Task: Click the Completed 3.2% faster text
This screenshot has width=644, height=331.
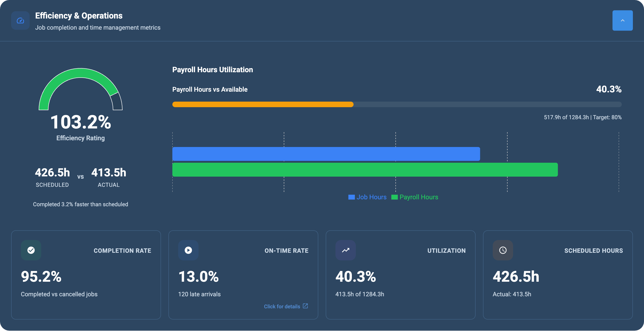Action: click(81, 204)
